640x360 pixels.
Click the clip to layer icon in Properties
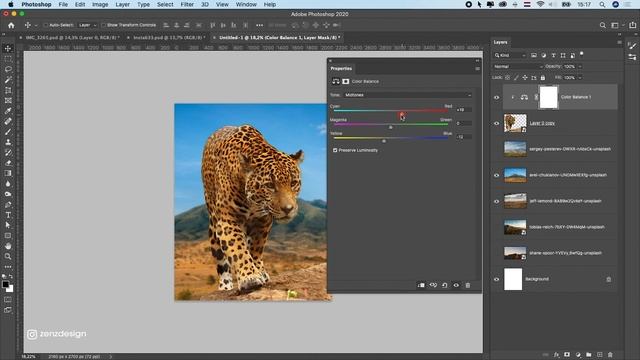[421, 285]
